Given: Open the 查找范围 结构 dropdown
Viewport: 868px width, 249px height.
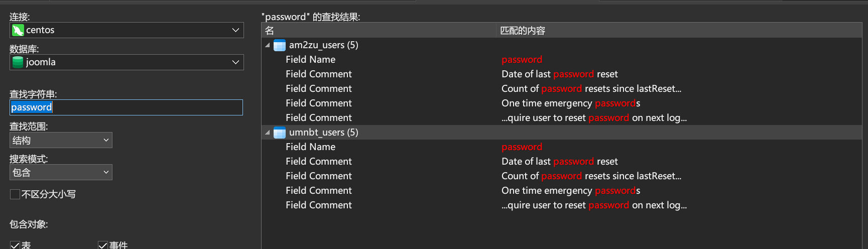Looking at the screenshot, I should pos(61,140).
